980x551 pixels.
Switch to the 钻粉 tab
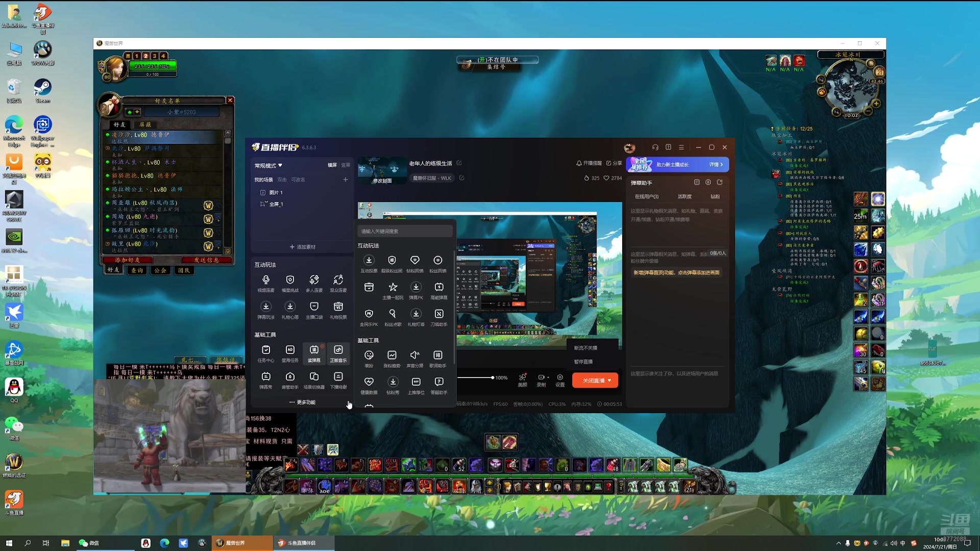point(715,197)
